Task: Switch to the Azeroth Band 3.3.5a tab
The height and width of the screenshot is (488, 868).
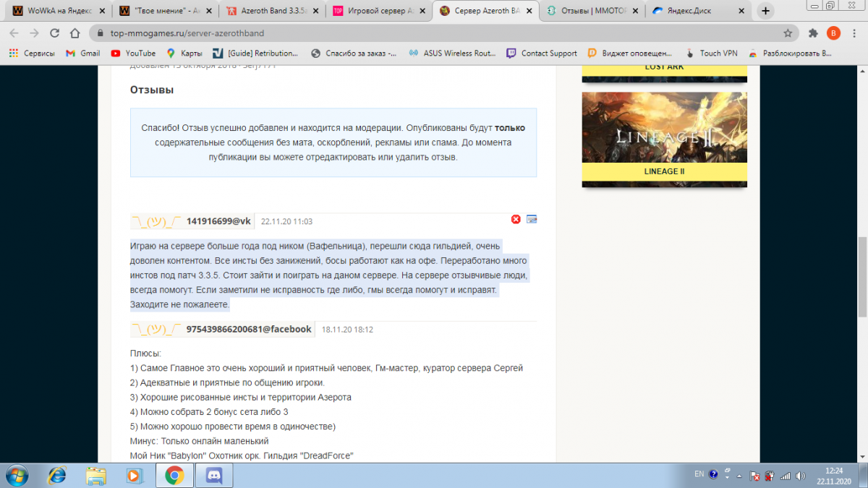Action: pyautogui.click(x=268, y=12)
